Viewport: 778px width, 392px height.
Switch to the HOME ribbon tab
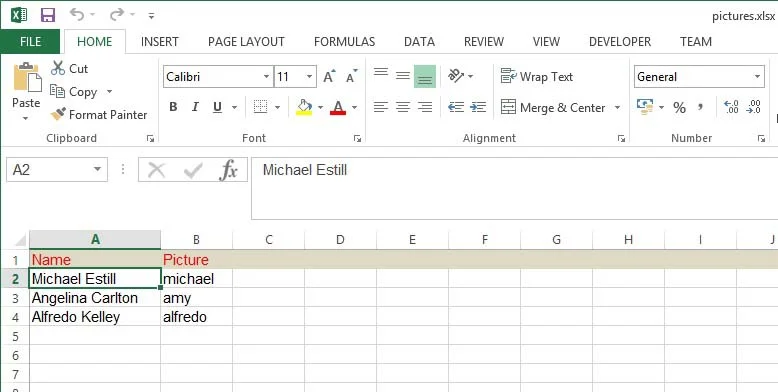[x=94, y=42]
